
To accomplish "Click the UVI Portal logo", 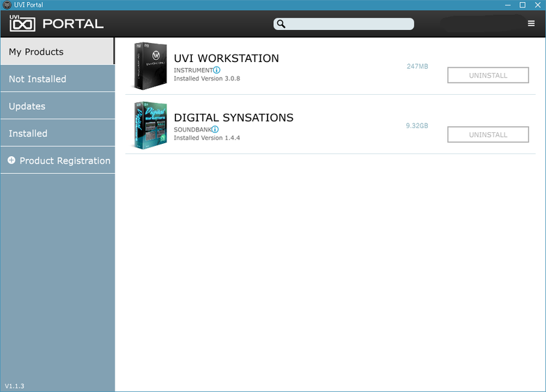I will pyautogui.click(x=57, y=24).
